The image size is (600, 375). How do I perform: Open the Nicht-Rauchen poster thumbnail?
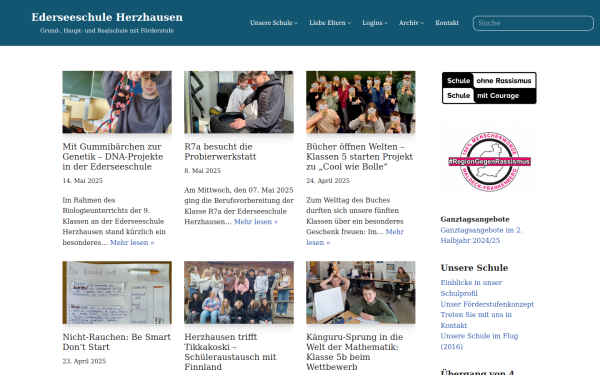click(117, 292)
